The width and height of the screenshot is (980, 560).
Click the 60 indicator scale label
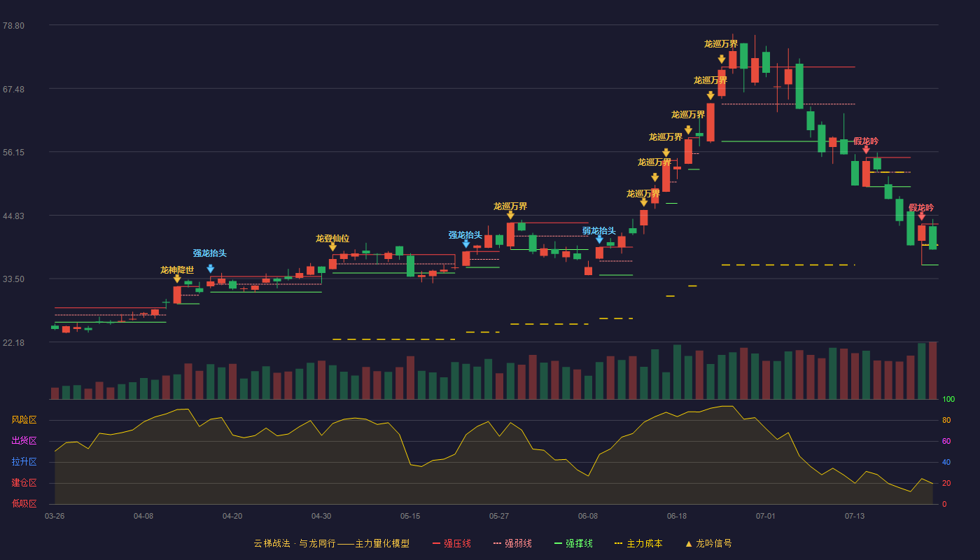pos(946,442)
